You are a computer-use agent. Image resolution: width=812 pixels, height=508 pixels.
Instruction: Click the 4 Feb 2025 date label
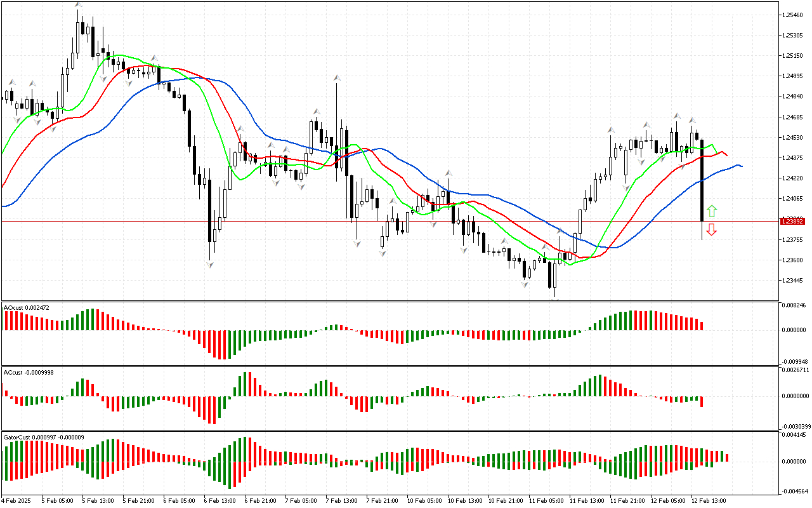tap(16, 500)
